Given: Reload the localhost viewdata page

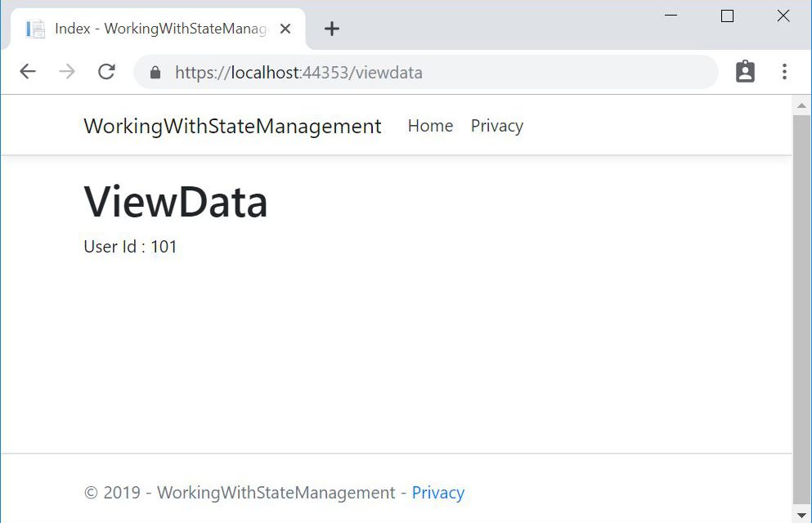Looking at the screenshot, I should (106, 72).
